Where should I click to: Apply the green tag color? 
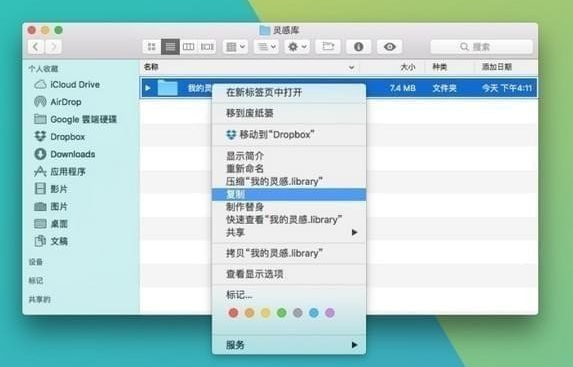[281, 313]
